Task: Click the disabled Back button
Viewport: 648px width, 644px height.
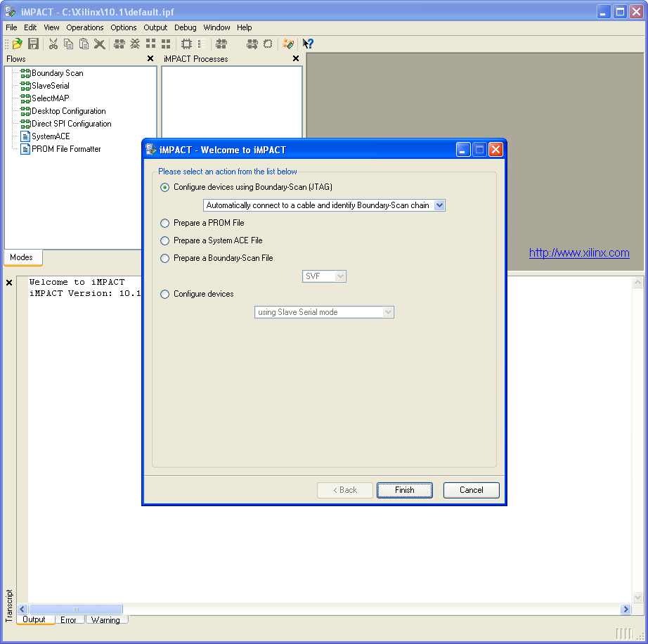Action: click(345, 490)
